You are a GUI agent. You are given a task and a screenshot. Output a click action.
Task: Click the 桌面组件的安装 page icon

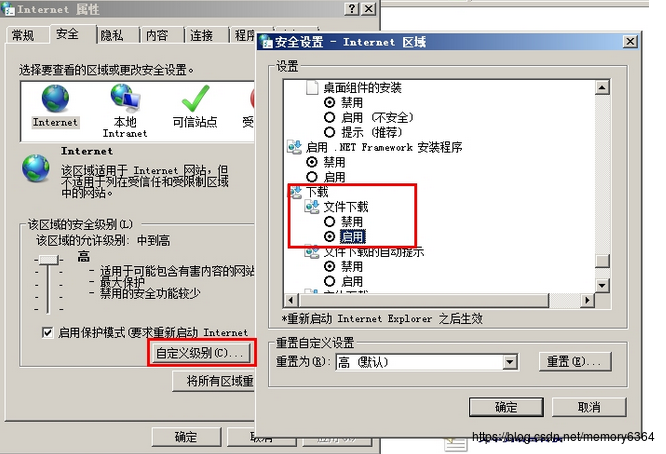pyautogui.click(x=312, y=87)
